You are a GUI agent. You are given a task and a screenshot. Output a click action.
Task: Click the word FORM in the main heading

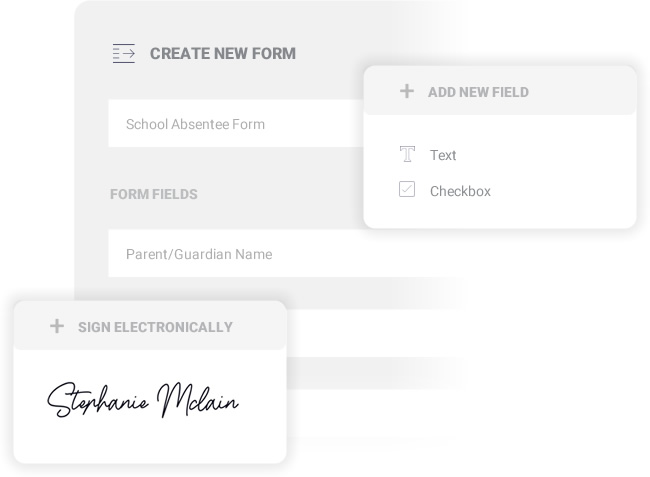click(274, 53)
